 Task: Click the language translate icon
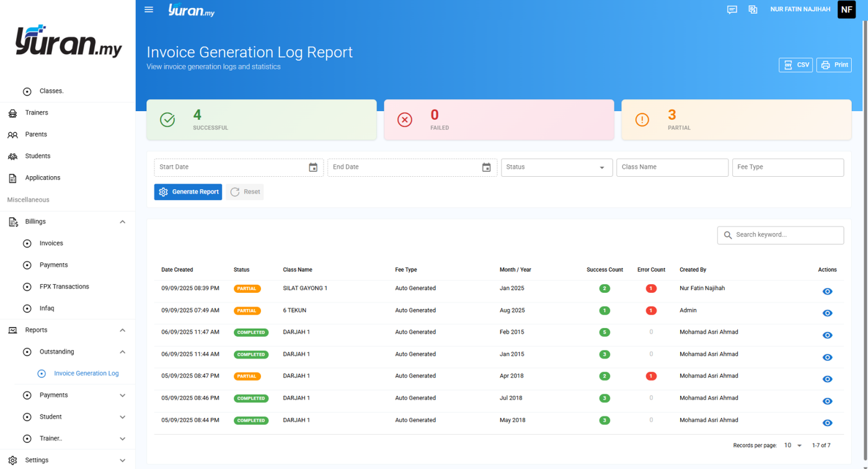pos(753,10)
